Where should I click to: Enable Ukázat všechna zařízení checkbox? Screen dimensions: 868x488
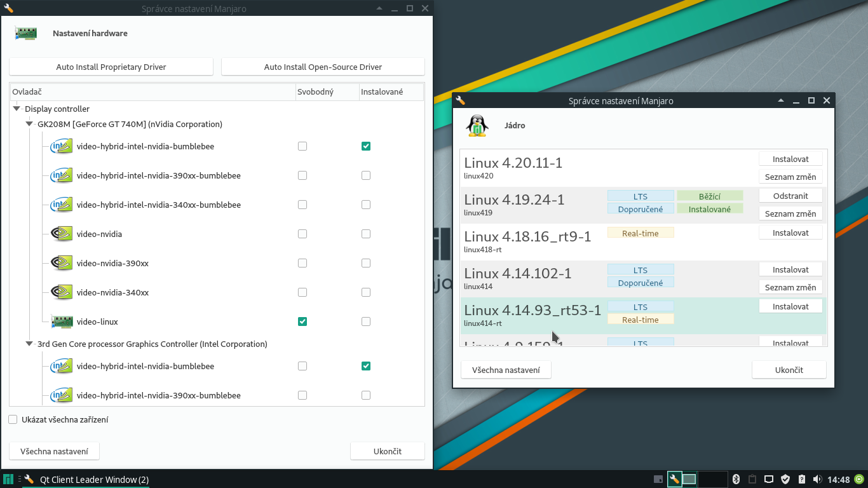pyautogui.click(x=13, y=419)
